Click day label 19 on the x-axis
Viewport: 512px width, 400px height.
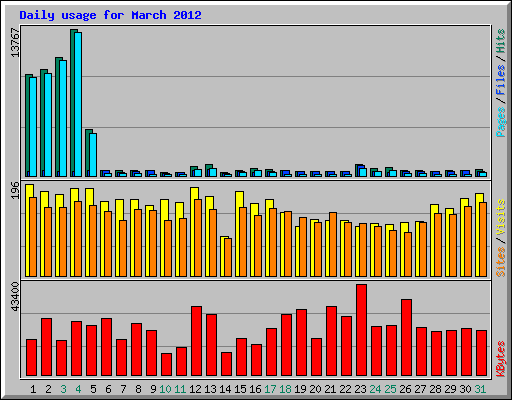click(x=300, y=389)
